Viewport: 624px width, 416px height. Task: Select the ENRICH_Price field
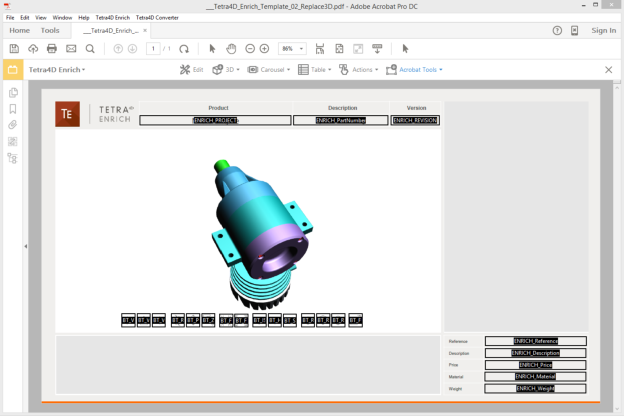(536, 365)
